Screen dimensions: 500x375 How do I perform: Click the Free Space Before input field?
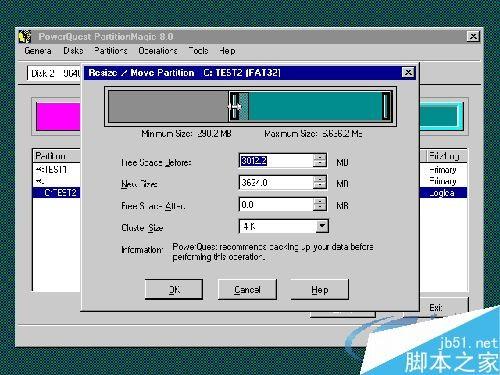277,161
